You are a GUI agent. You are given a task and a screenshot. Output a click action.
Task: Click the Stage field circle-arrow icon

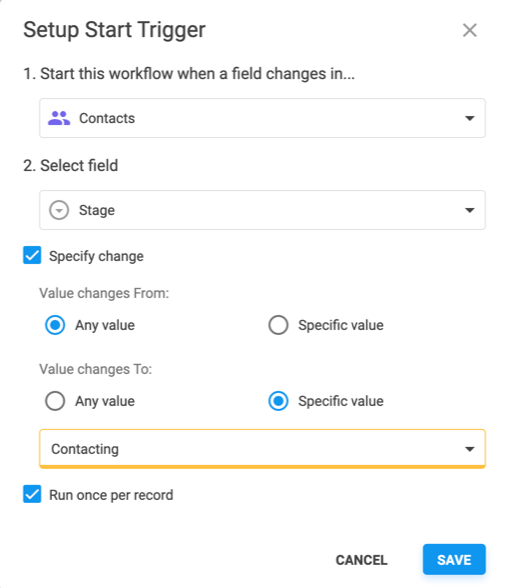59,210
